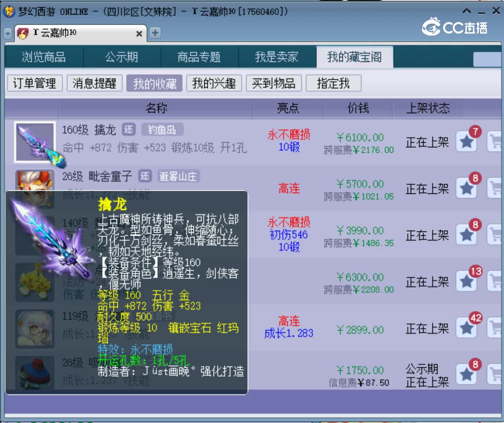
Task: Click 公示期 status in ¥1750.00 row
Action: pyautogui.click(x=422, y=369)
